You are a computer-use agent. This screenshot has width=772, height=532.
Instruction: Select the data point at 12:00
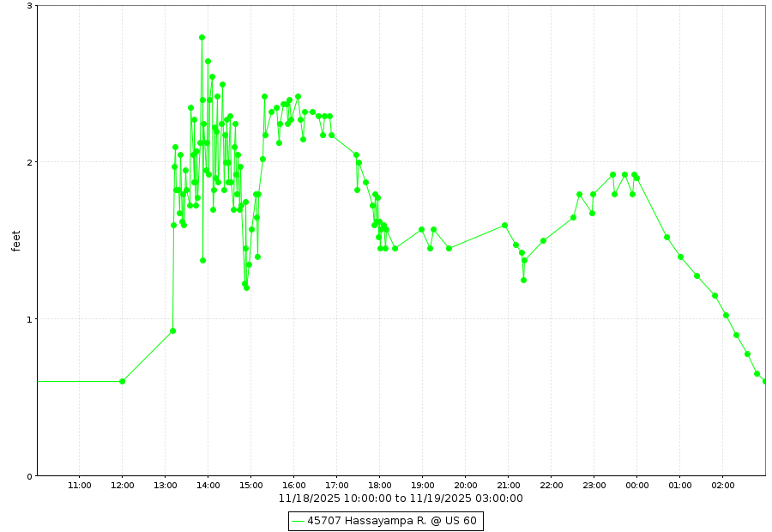pyautogui.click(x=122, y=382)
